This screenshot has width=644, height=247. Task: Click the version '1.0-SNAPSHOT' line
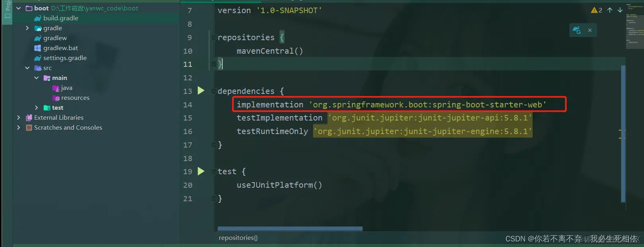click(x=270, y=11)
